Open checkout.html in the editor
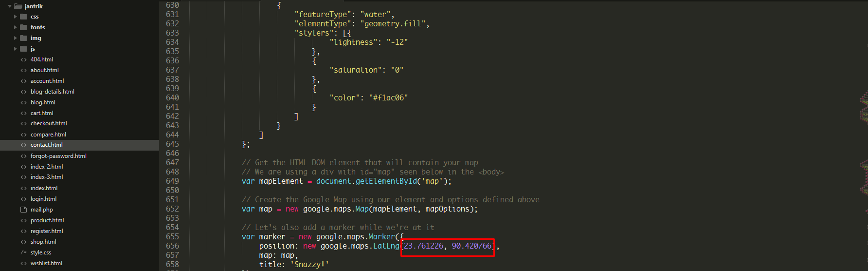 pos(49,123)
